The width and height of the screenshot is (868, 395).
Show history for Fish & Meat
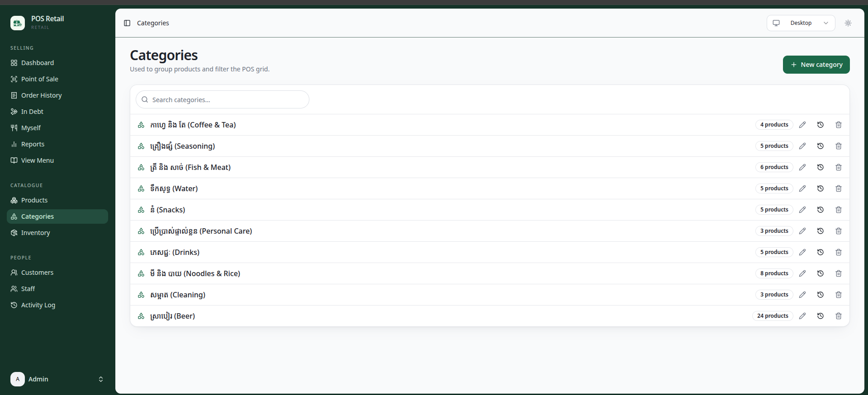821,167
